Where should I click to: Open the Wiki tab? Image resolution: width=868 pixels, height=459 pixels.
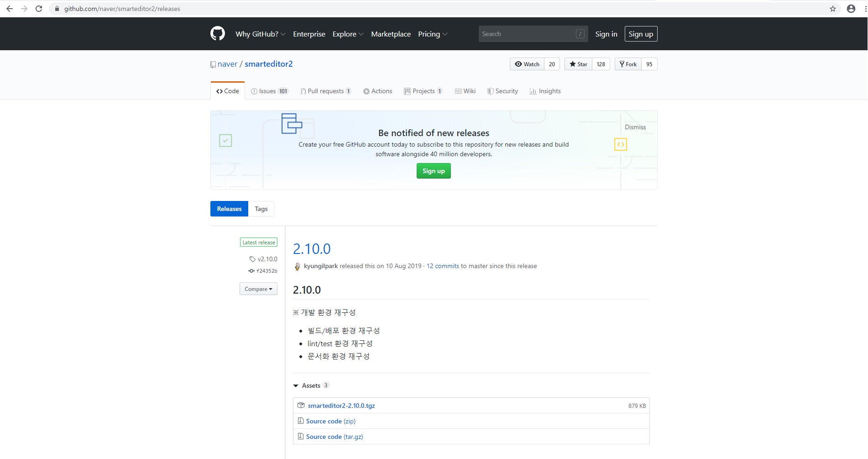(x=465, y=91)
